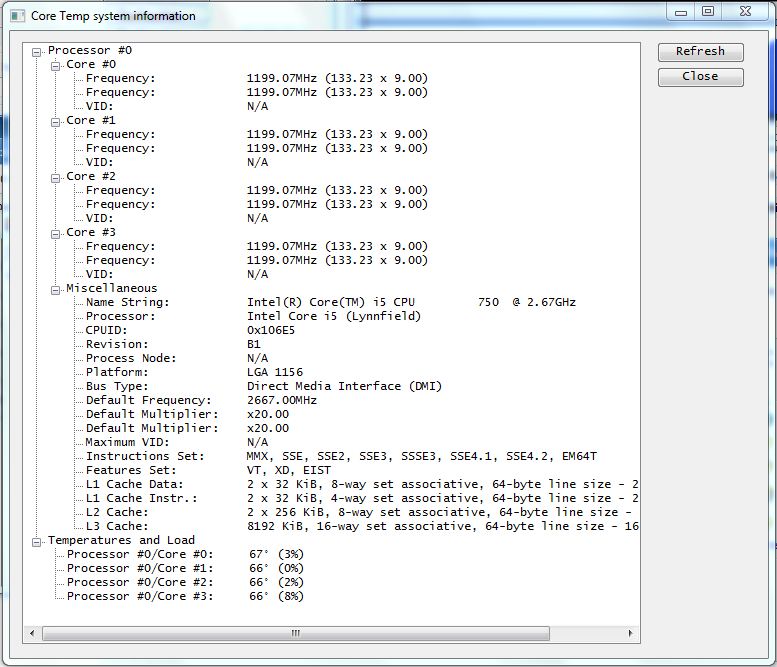Select the Core #1 label
The image size is (777, 667).
point(91,120)
